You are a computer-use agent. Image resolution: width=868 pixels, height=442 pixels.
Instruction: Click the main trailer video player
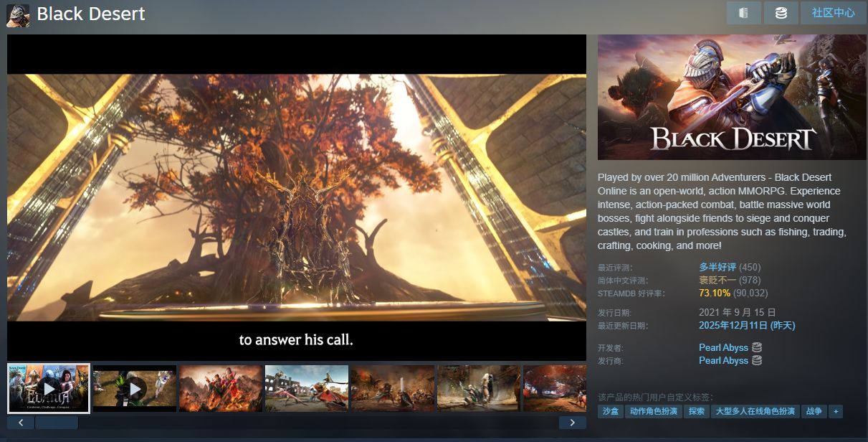click(297, 197)
